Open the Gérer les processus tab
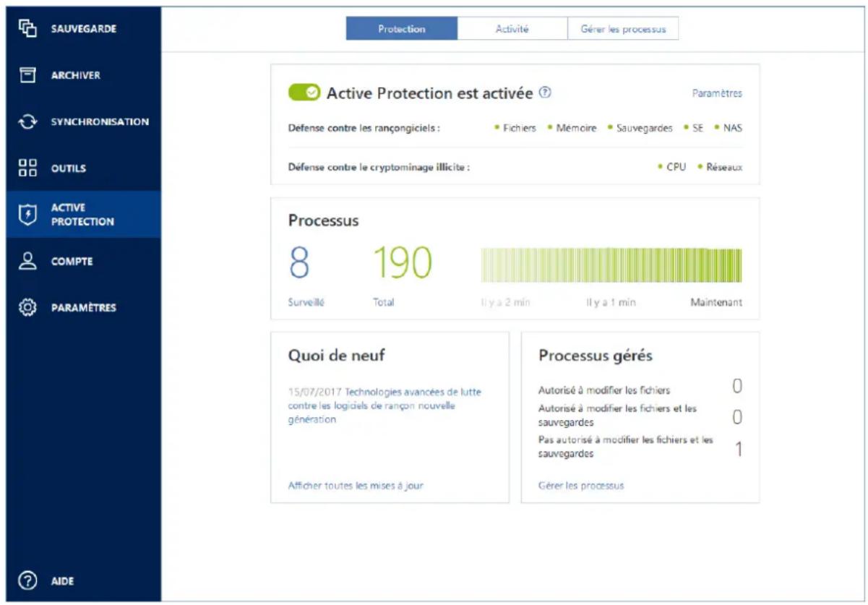 click(x=623, y=29)
